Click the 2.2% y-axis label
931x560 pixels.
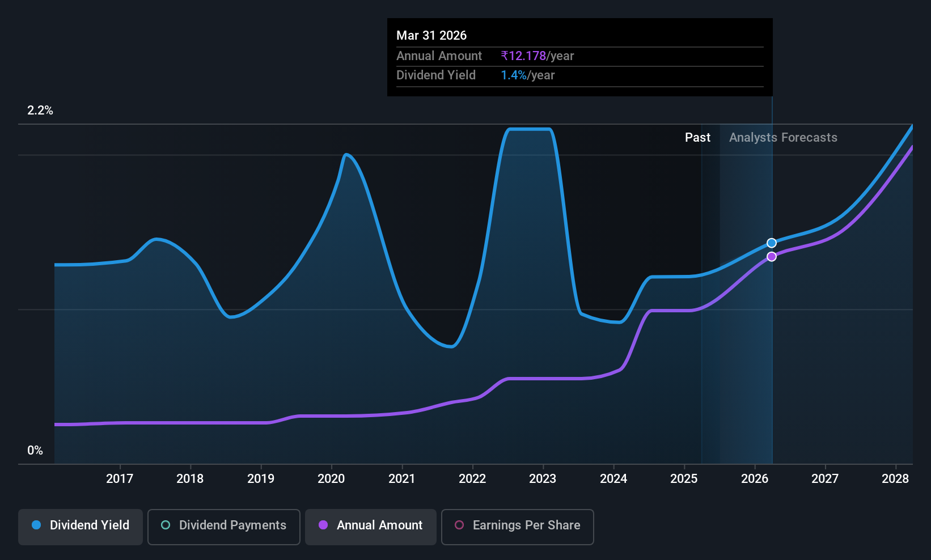click(x=40, y=111)
